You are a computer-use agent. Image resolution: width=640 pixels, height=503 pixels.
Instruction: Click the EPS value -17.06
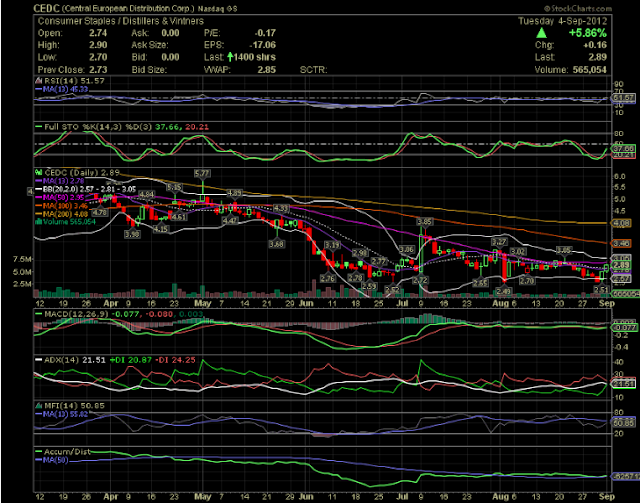pos(263,45)
